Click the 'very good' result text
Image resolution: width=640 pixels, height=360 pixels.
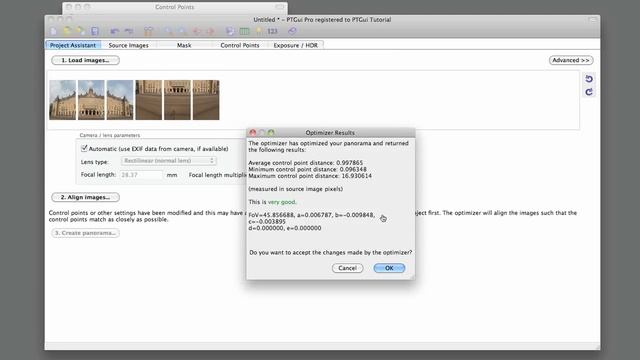282,202
